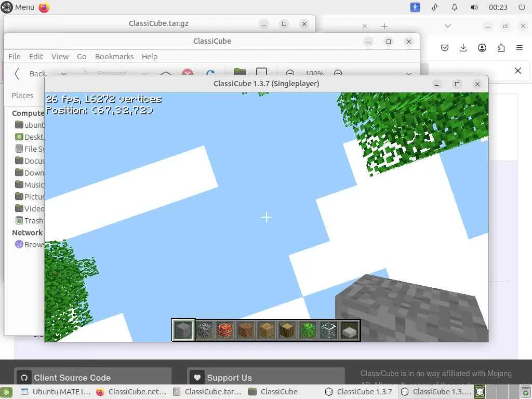
Task: Select the cobblestone block in the hotbar
Action: pyautogui.click(x=204, y=330)
